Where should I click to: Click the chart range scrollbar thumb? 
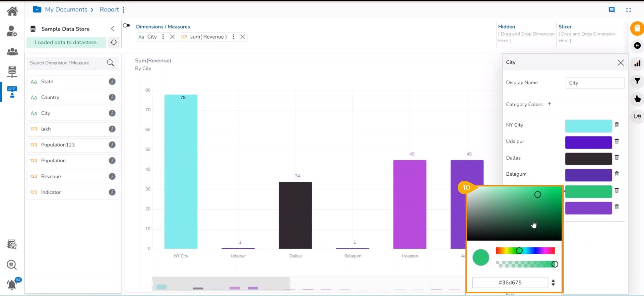pos(221,284)
